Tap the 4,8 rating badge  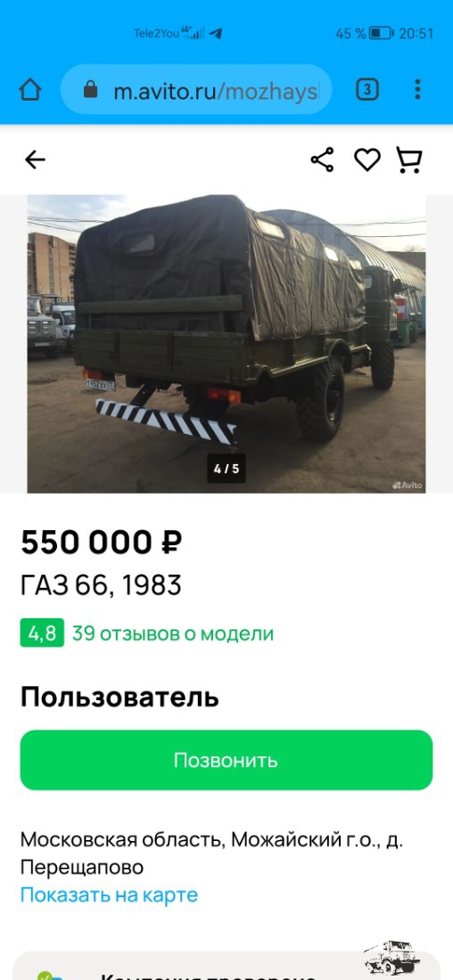[x=42, y=633]
